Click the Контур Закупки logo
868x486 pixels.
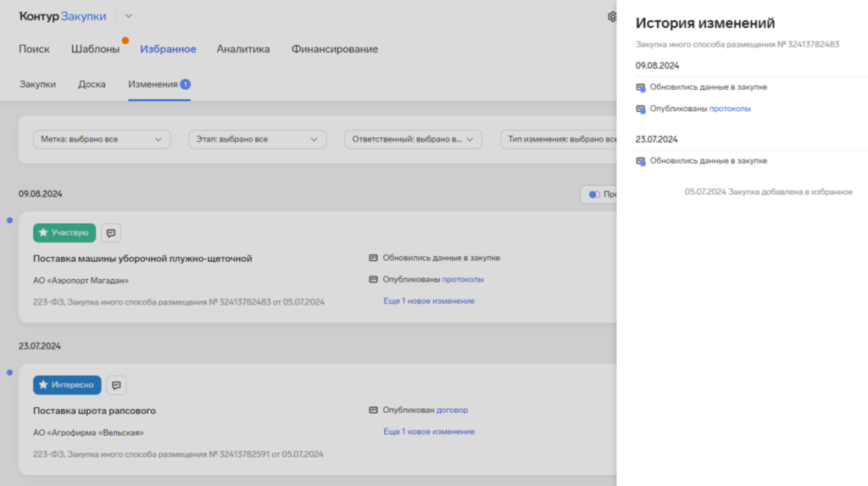tap(63, 16)
